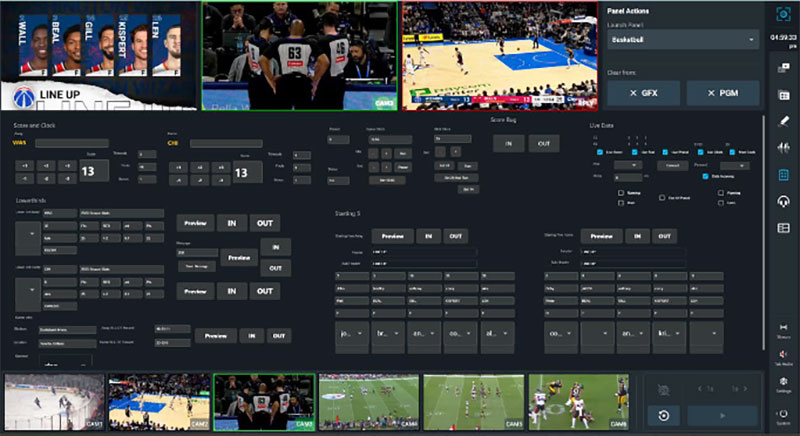Click the WAS score display showing 13
This screenshot has width=800, height=436.
94,171
